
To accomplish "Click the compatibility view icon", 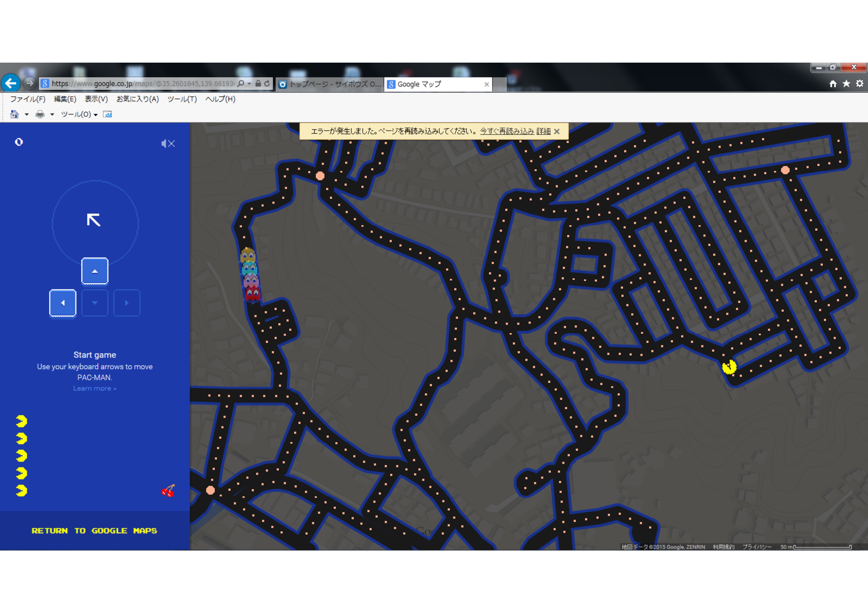I will coord(107,114).
